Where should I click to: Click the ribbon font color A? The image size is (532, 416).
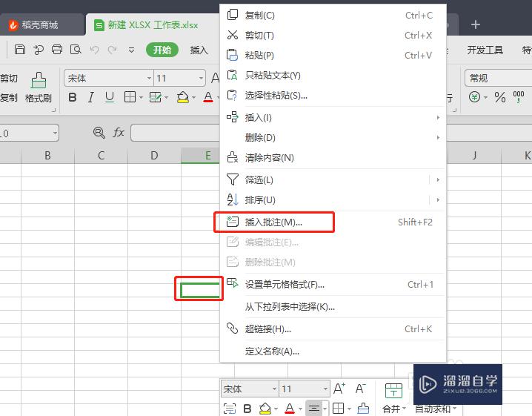pos(208,97)
